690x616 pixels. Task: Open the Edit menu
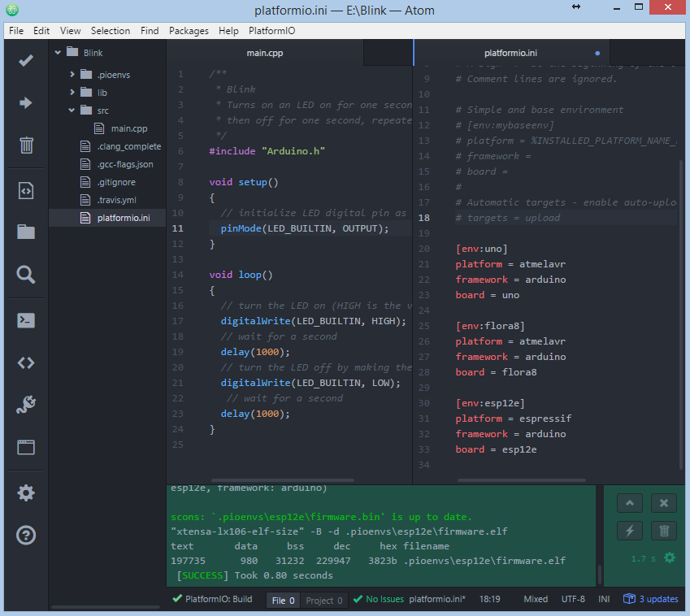click(41, 31)
